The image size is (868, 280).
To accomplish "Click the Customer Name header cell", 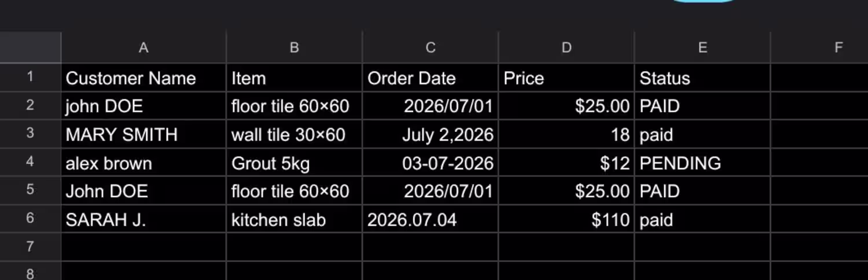I will (x=144, y=78).
